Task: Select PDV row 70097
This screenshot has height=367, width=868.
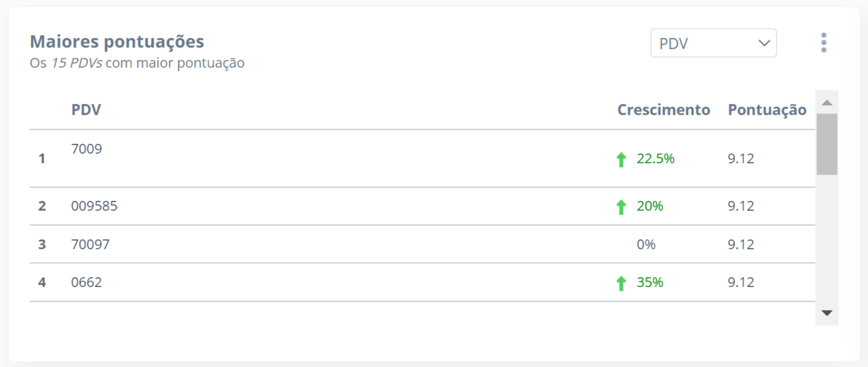Action: 422,244
